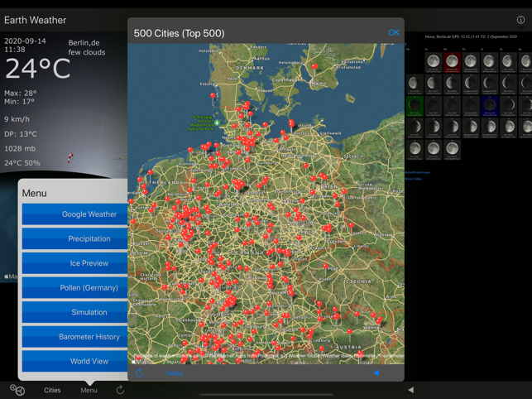The height and width of the screenshot is (399, 532).
Task: Tap the 'Earth Weather' app title
Action: tap(36, 20)
